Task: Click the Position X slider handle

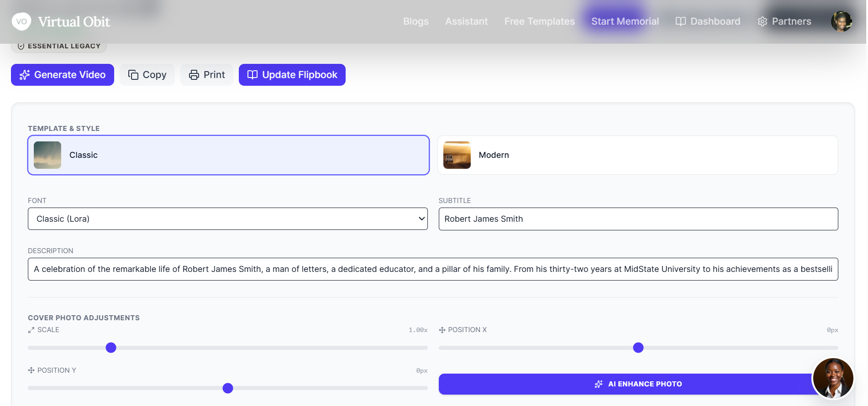Action: pos(638,348)
